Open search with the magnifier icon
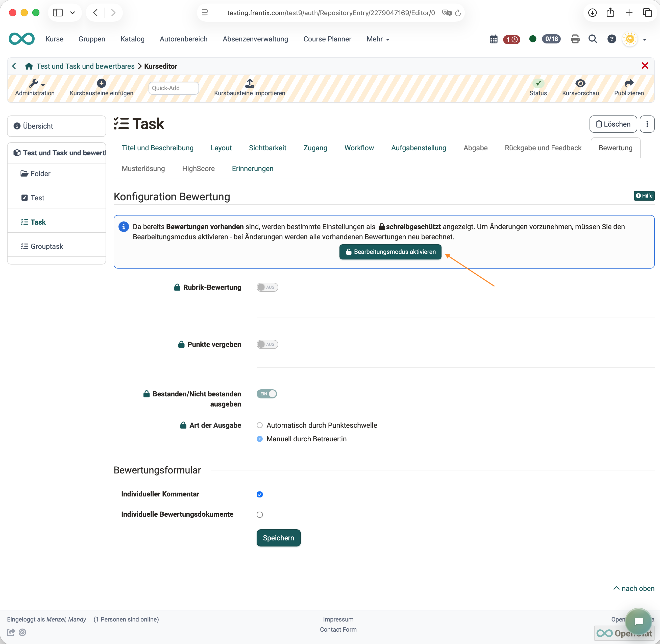The height and width of the screenshot is (644, 660). pos(593,39)
